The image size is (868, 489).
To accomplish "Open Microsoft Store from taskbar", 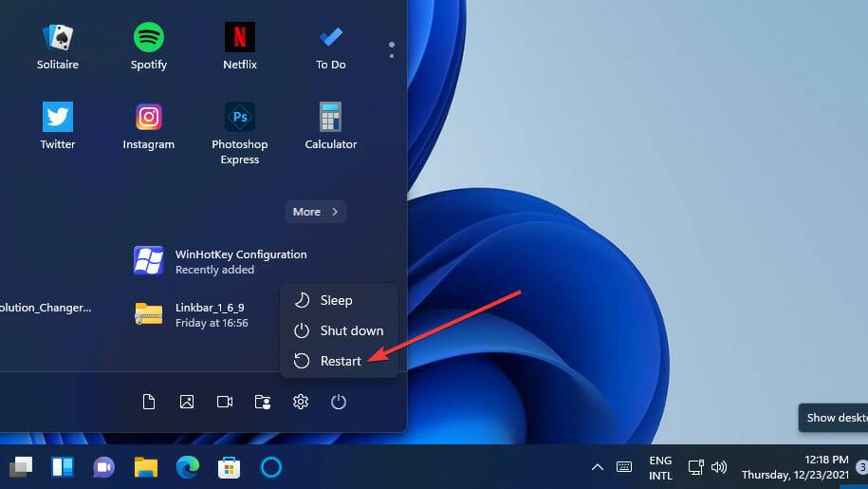I will pyautogui.click(x=230, y=467).
